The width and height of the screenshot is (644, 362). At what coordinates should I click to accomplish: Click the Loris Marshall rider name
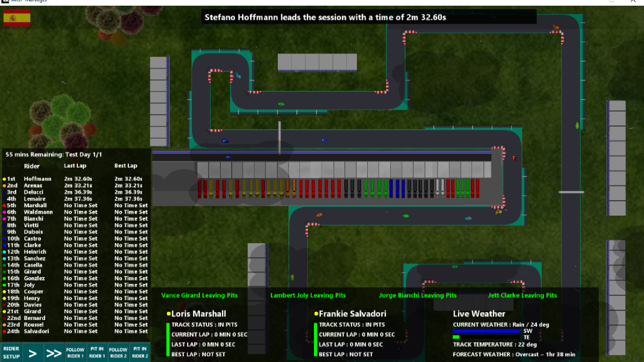[x=199, y=314]
